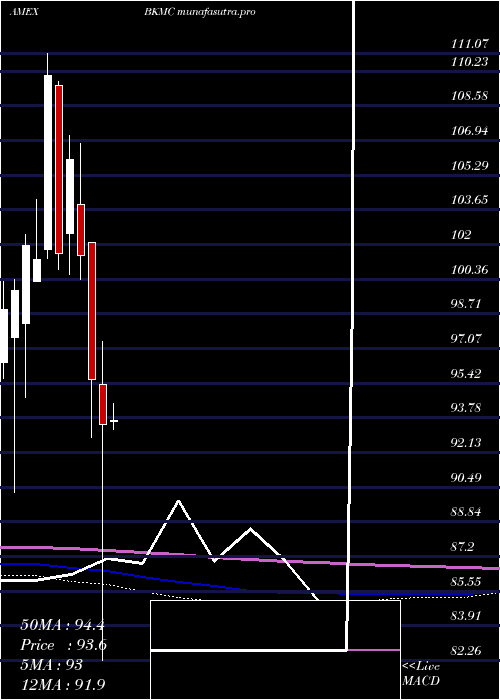Viewport: 500px width, 700px height.
Task: Click the 103.65 price axis label
Action: (469, 200)
